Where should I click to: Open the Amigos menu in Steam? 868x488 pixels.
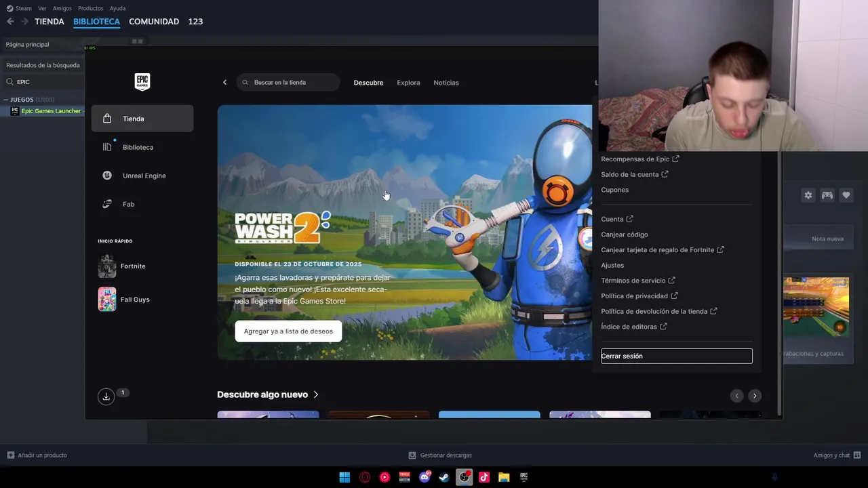62,8
